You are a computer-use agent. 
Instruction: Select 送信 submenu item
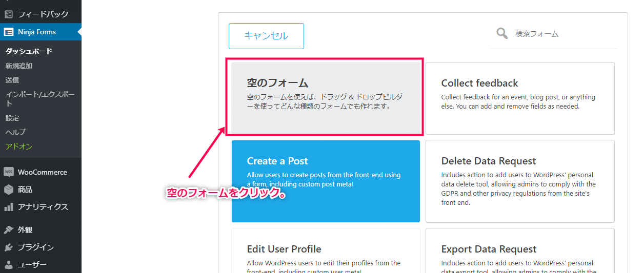click(12, 80)
